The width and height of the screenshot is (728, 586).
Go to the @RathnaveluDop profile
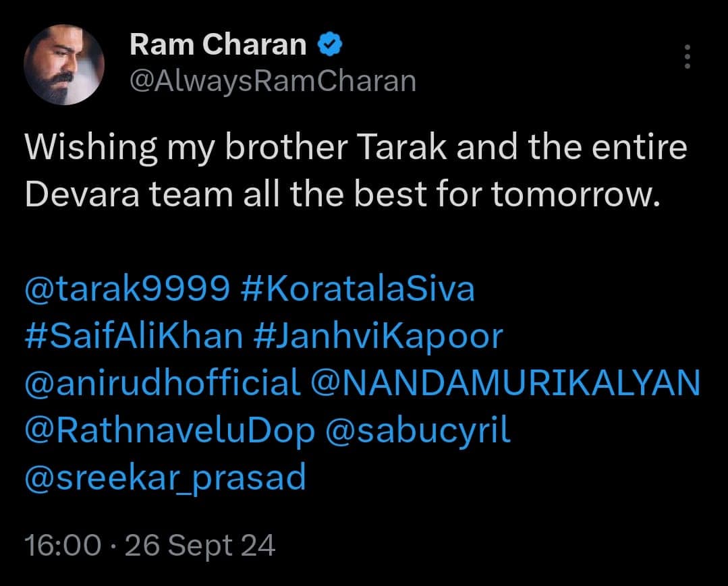[169, 431]
